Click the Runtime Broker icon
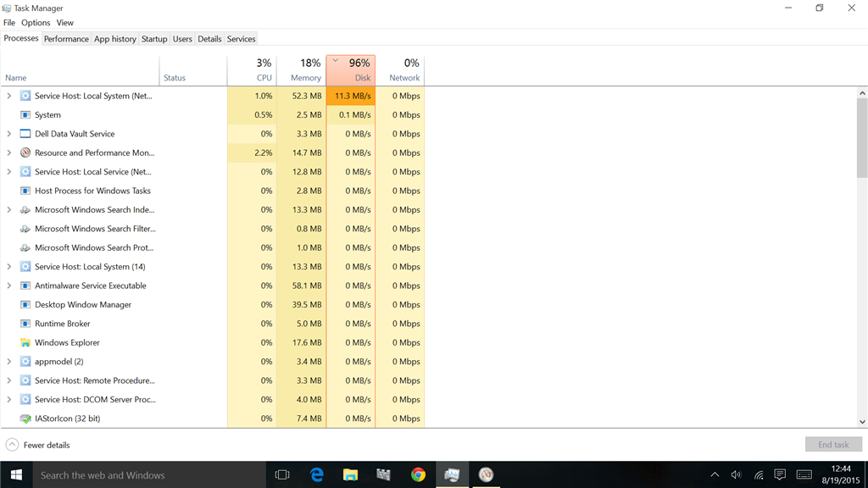 click(x=25, y=324)
